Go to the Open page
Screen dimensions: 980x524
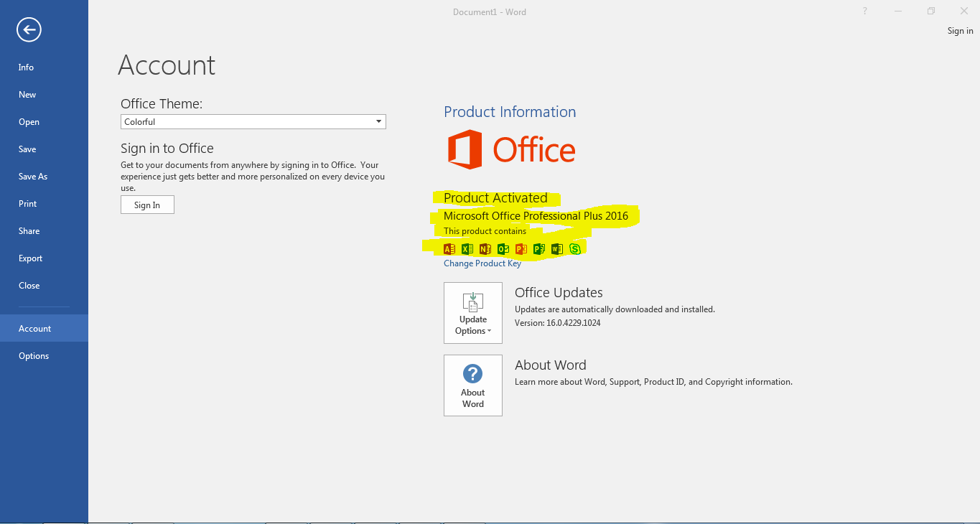(x=44, y=122)
